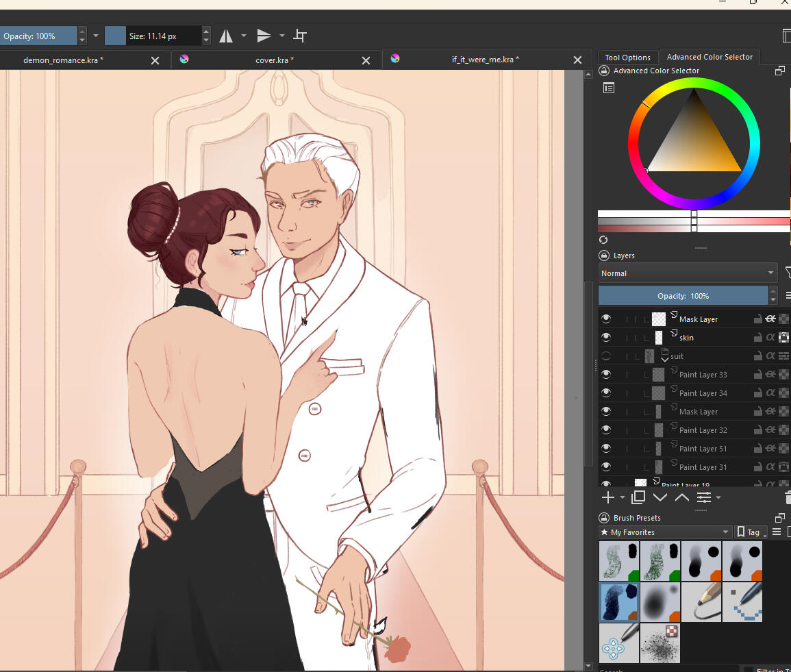Select Paint Layer 34 in layers list

703,393
